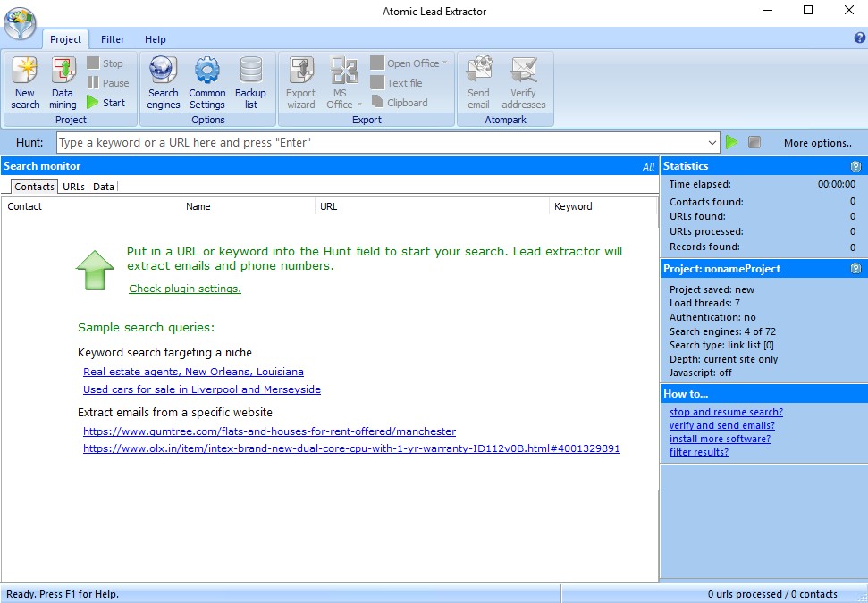Expand the Hunt field dropdown arrow
The height and width of the screenshot is (603, 868).
tap(712, 143)
